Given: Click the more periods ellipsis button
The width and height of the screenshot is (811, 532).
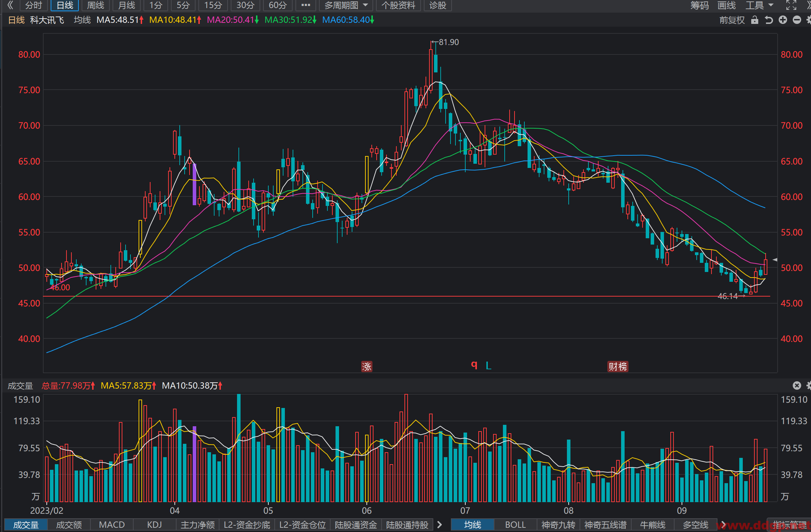Looking at the screenshot, I should click(306, 5).
